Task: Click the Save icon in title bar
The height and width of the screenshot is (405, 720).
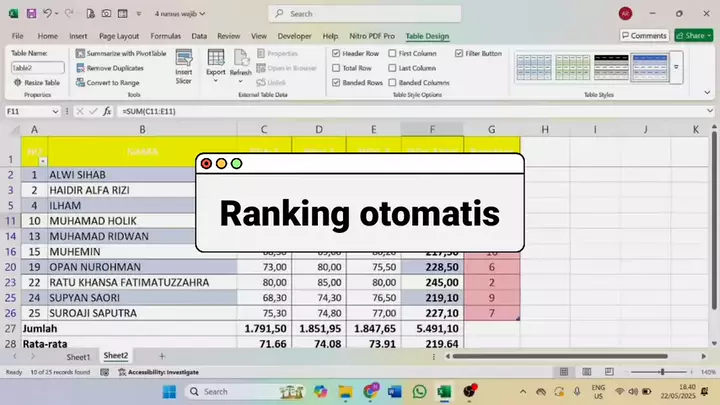Action: click(31, 14)
